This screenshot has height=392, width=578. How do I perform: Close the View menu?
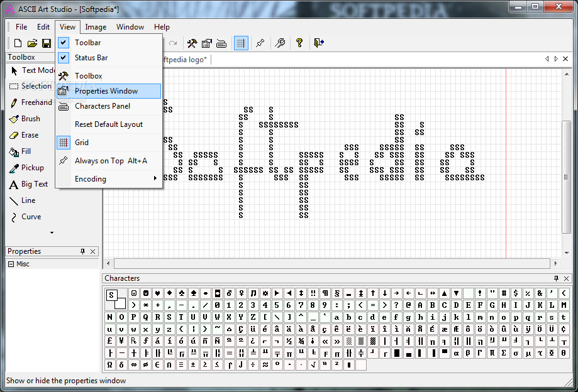click(67, 27)
